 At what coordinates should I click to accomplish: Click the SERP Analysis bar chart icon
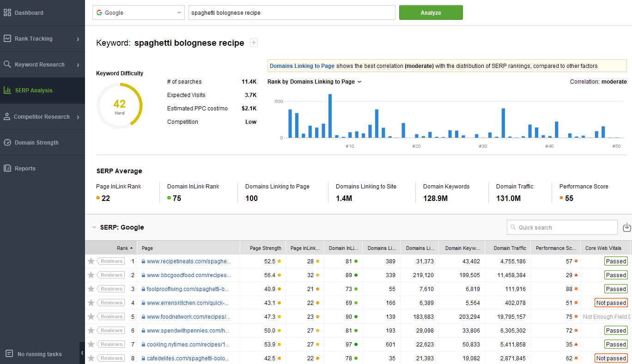[x=7, y=91]
